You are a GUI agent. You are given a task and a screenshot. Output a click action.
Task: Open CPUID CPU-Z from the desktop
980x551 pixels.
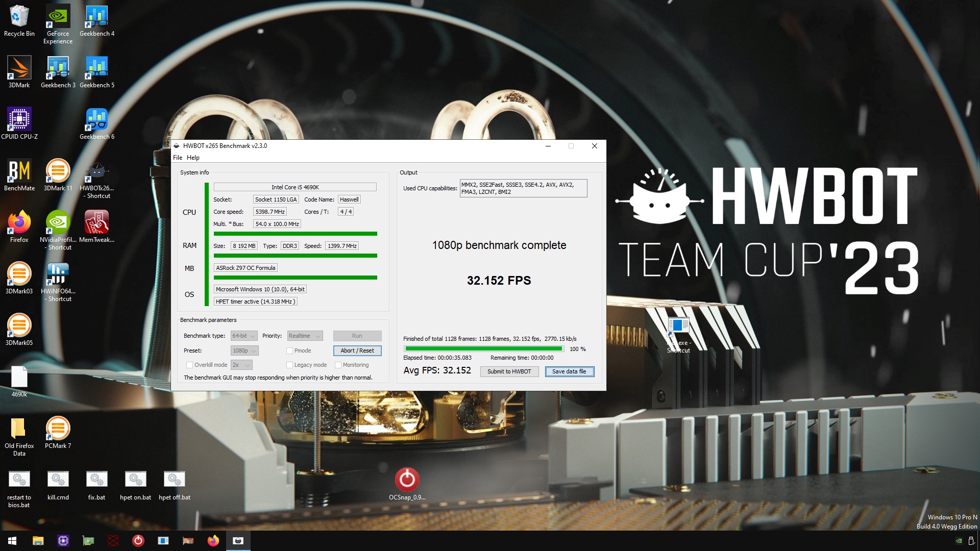click(19, 123)
